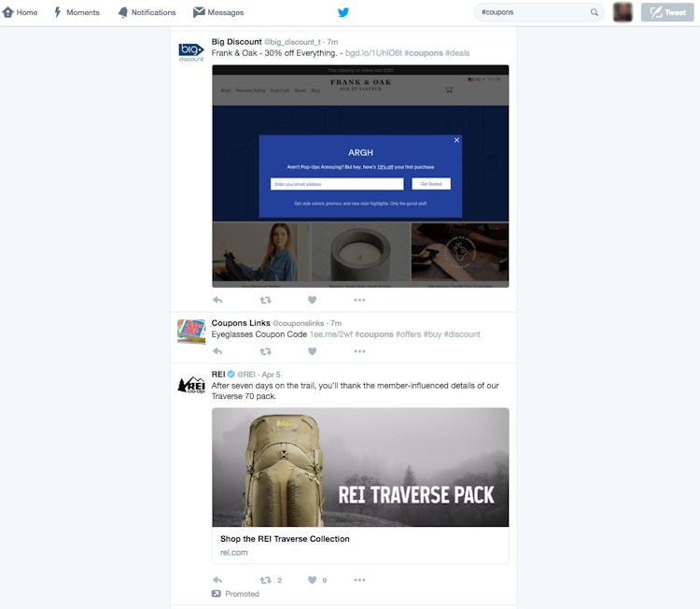Open the 7m timestamp on Big Discount tweet
Image resolution: width=700 pixels, height=609 pixels.
tap(332, 42)
